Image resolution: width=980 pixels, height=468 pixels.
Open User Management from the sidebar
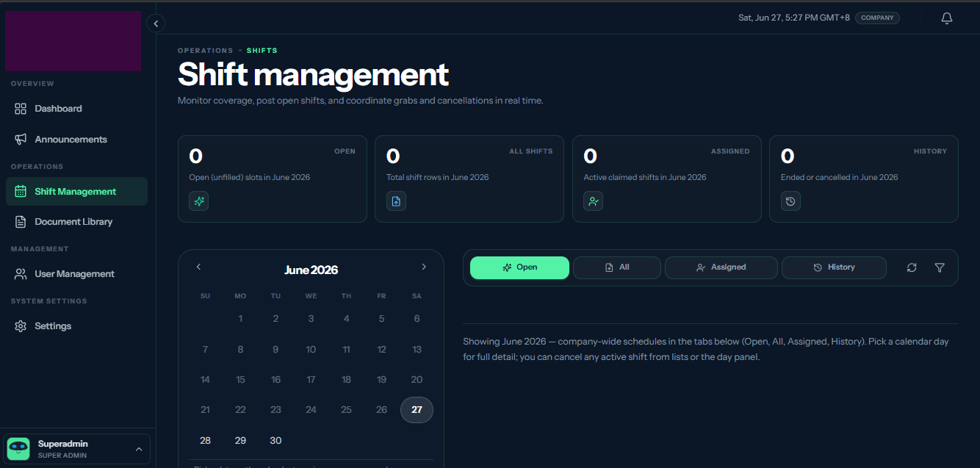click(76, 274)
